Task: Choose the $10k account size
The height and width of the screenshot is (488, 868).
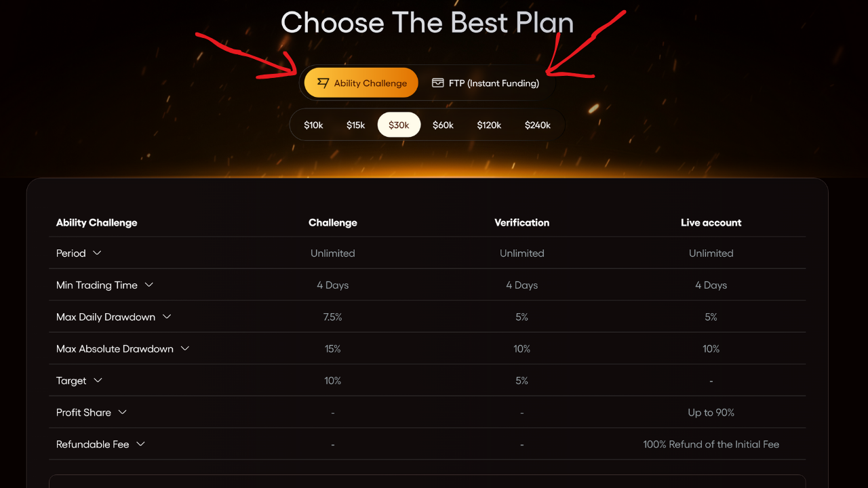Action: click(x=313, y=125)
